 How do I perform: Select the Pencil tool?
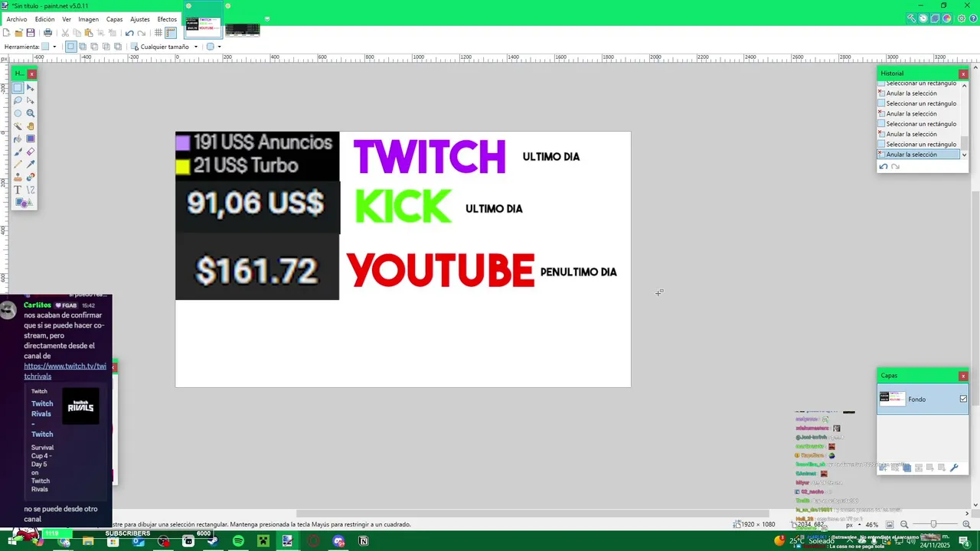point(18,165)
